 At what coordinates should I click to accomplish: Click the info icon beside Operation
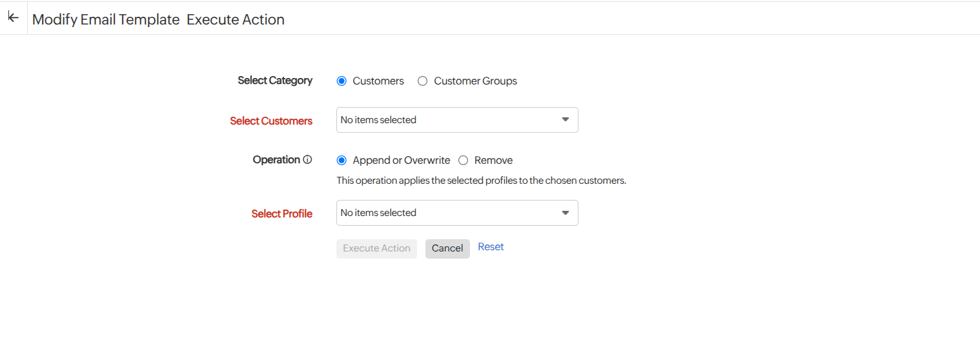(x=308, y=160)
